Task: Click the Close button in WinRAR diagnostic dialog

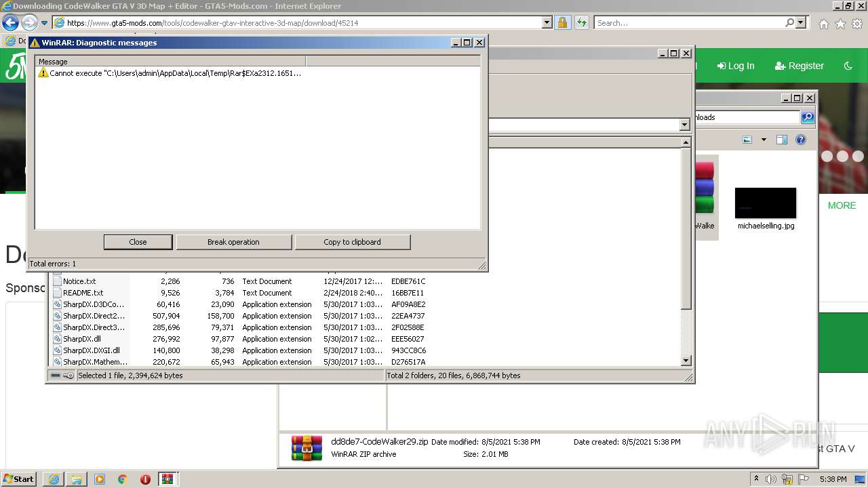Action: [x=138, y=242]
